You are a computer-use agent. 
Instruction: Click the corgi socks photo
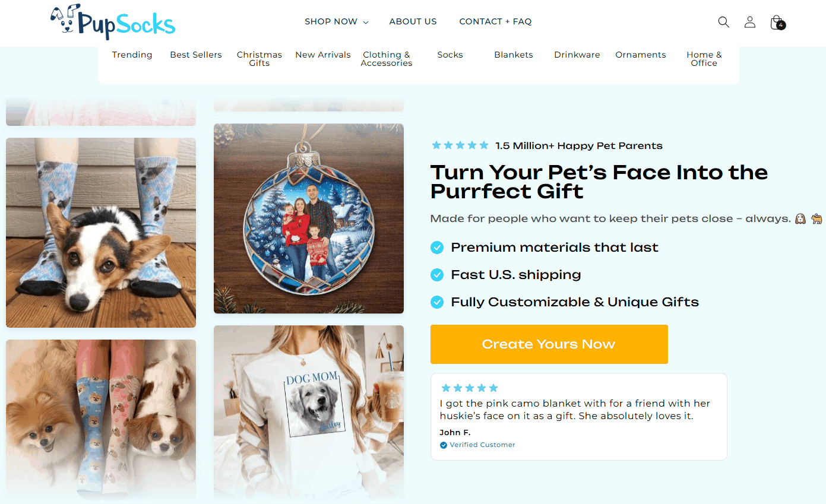[x=101, y=233]
